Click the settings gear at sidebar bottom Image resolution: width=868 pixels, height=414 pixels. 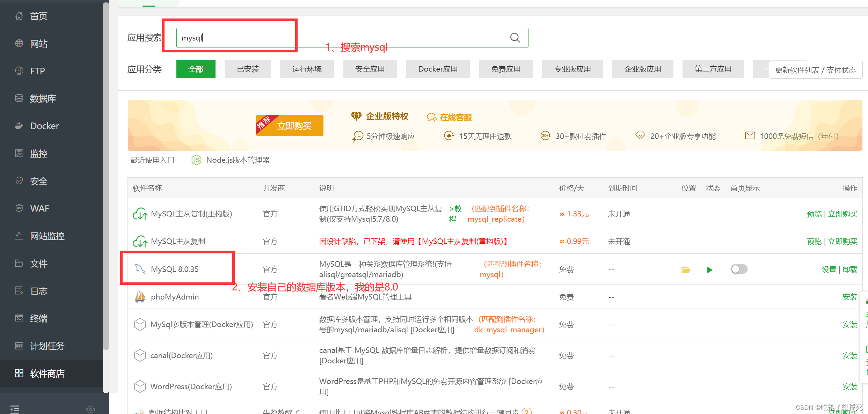90,409
